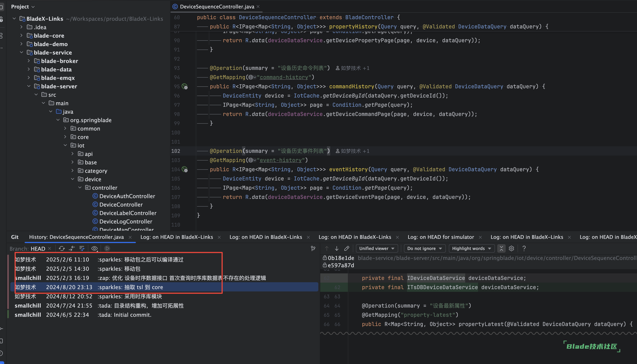
Task: Click author hint on line 102
Action: point(352,151)
